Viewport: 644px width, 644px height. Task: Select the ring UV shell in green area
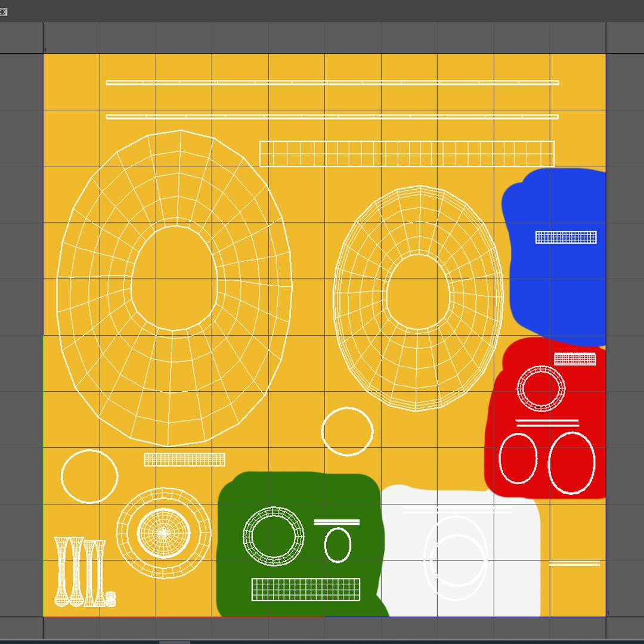click(x=274, y=536)
